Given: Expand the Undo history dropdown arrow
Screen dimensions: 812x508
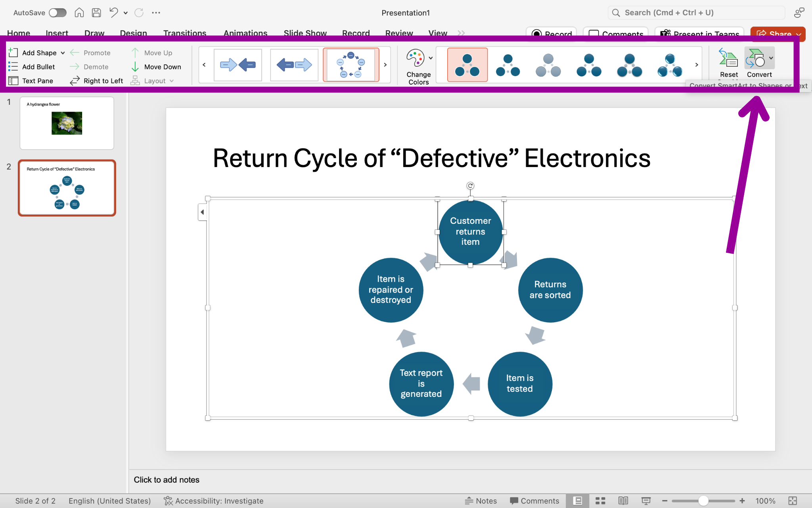Looking at the screenshot, I should click(x=126, y=13).
